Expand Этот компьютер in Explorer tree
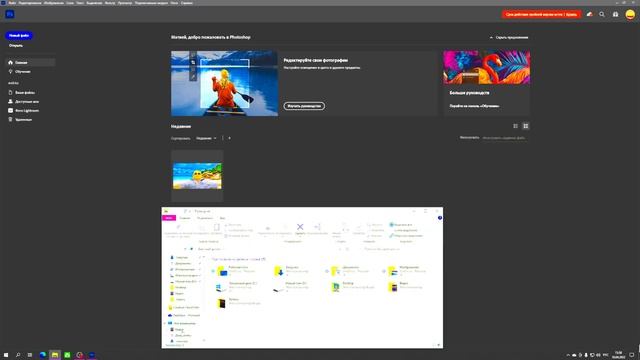Viewport: 640px width, 360px height. pos(165,323)
